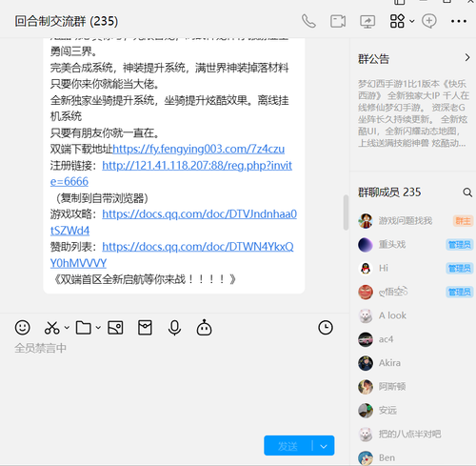Click the 群主 owner badge

point(463,221)
